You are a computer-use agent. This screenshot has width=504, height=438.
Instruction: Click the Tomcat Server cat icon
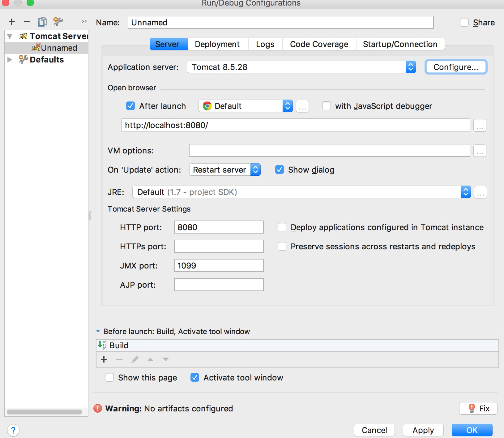click(23, 36)
